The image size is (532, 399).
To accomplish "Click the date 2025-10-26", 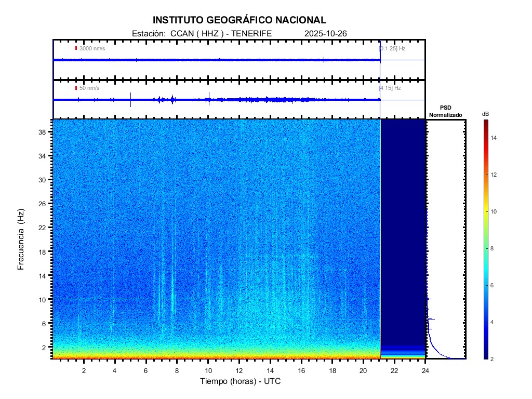I will point(326,34).
